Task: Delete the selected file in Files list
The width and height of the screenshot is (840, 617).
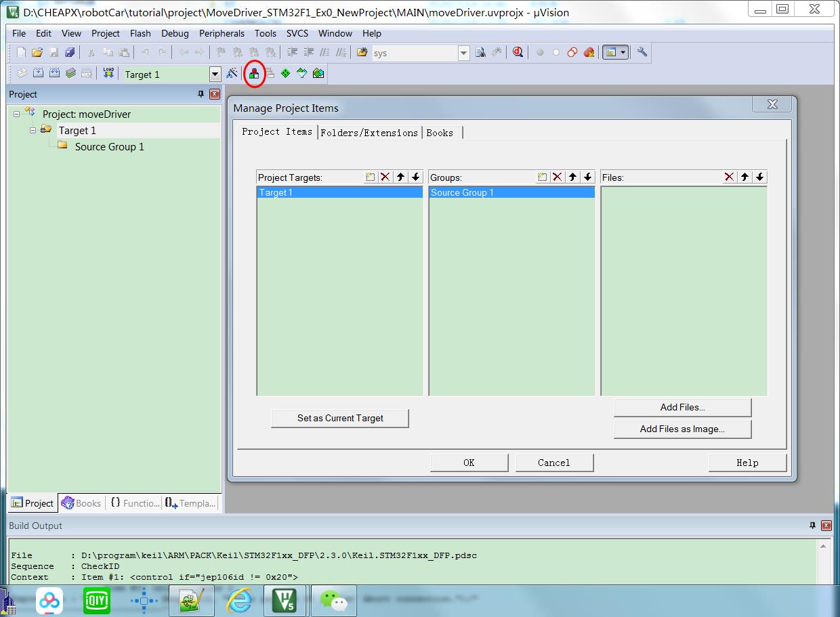Action: click(x=730, y=177)
